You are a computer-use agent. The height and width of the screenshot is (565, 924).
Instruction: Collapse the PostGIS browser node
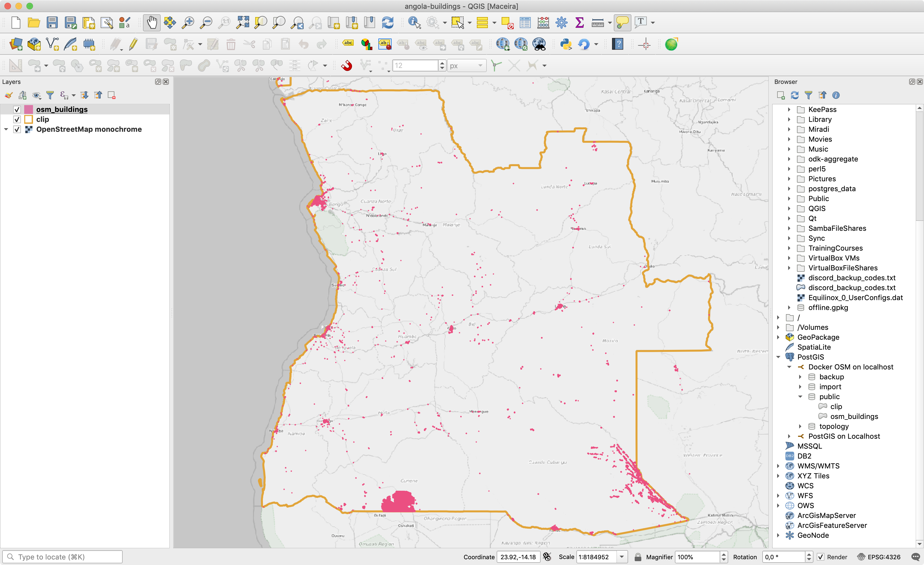tap(778, 357)
